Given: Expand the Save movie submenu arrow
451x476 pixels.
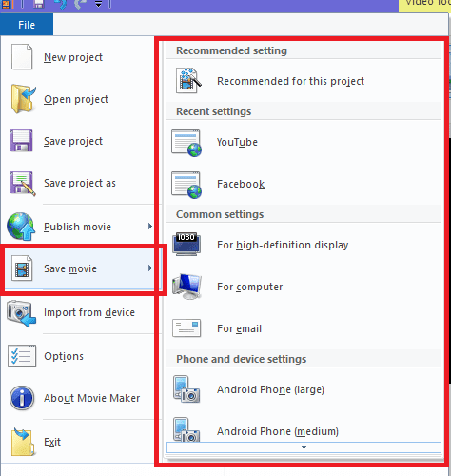Looking at the screenshot, I should [150, 268].
